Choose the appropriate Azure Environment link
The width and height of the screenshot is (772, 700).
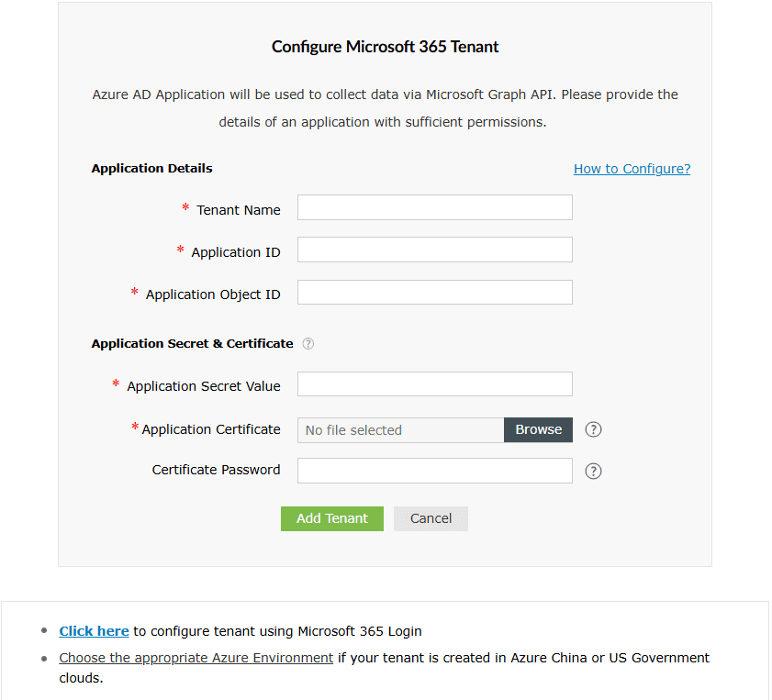click(196, 658)
